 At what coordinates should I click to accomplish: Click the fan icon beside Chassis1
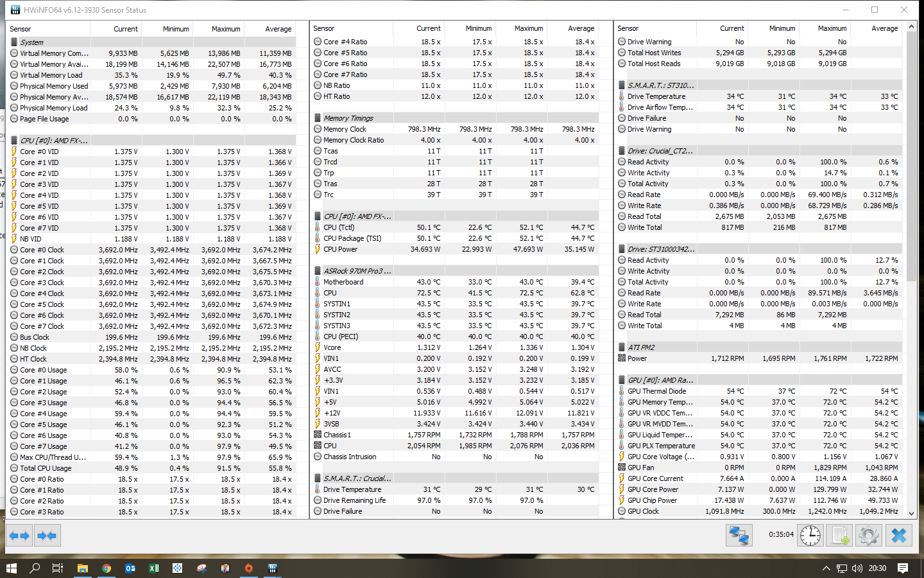(318, 435)
